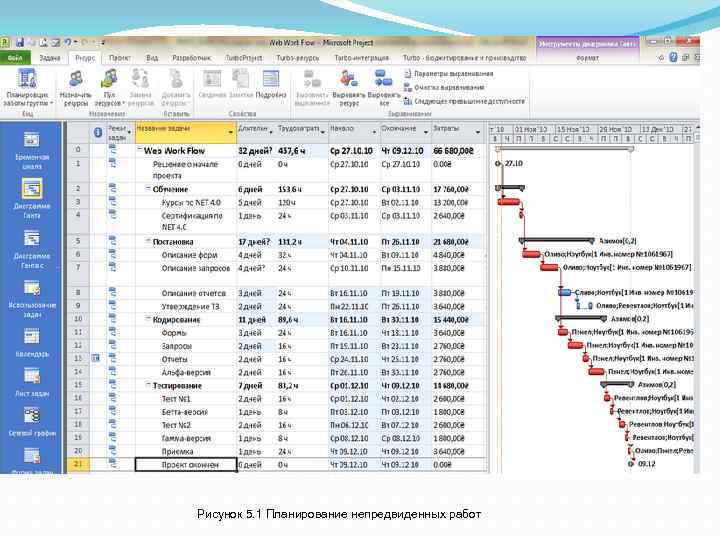Viewport: 720px width, 540px height.
Task: Open the Resource Pool icon
Action: point(109,79)
